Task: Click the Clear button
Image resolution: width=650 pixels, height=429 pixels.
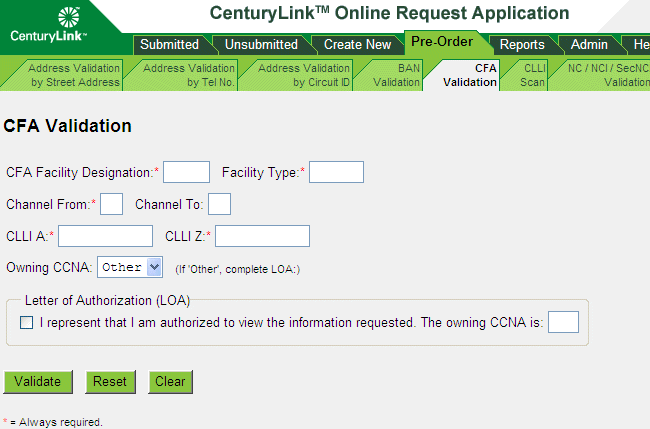Action: [170, 381]
